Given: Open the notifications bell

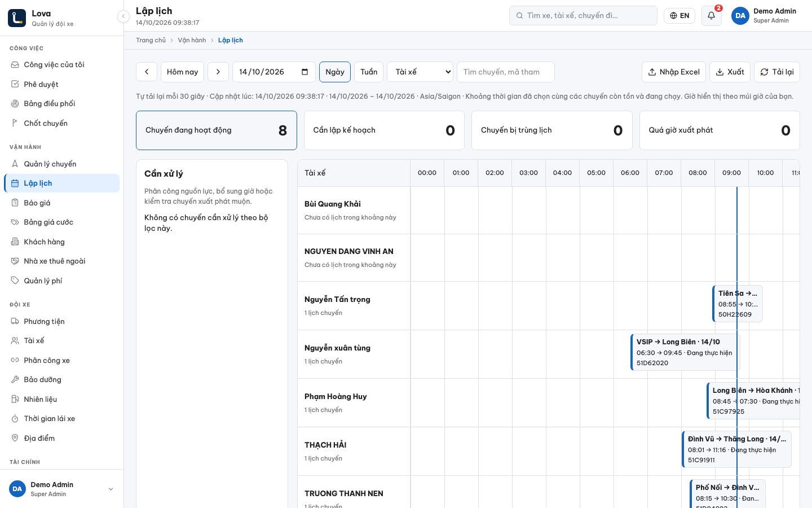Looking at the screenshot, I should coord(711,16).
